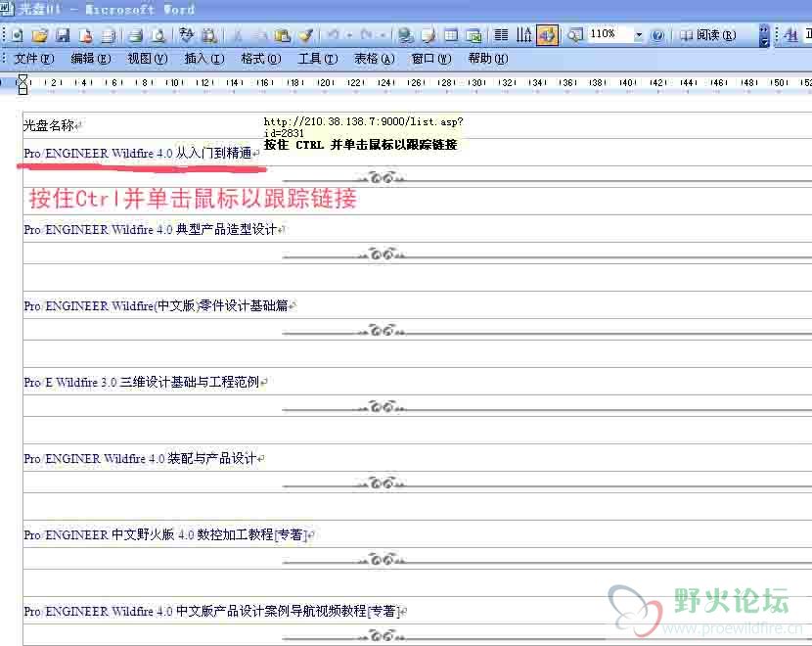This screenshot has width=812, height=646.
Task: Save the document with the floppy icon
Action: 63,35
